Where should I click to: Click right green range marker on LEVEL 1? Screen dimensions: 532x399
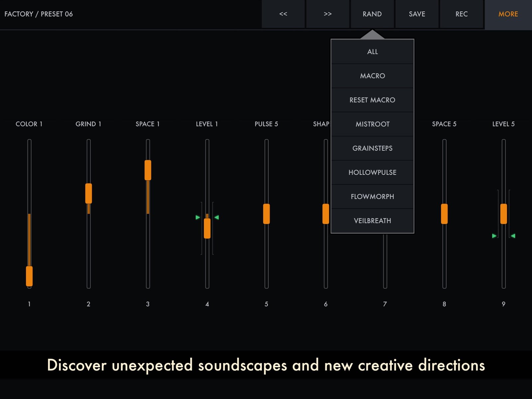pos(216,217)
